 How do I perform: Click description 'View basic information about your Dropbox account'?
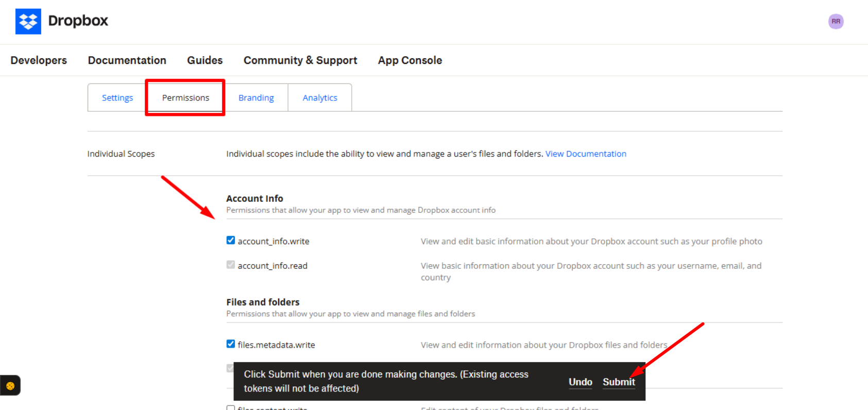591,271
